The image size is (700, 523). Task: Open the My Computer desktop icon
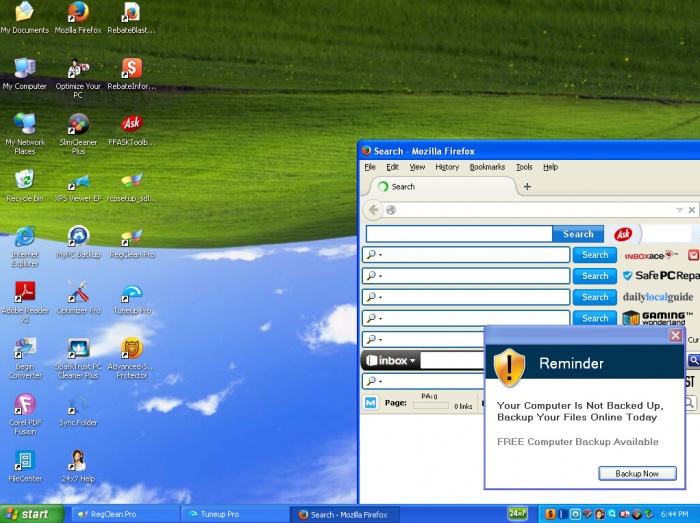coord(25,74)
